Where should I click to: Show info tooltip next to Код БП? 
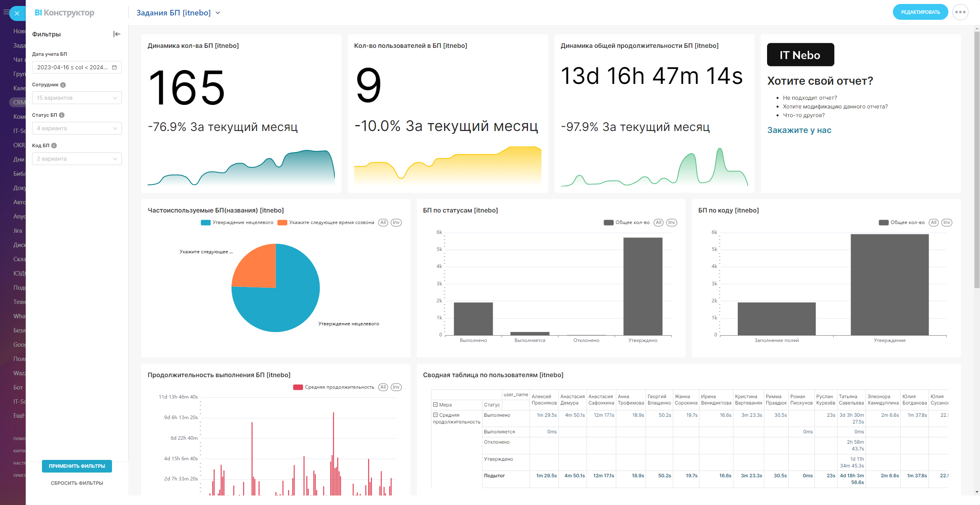(x=54, y=146)
